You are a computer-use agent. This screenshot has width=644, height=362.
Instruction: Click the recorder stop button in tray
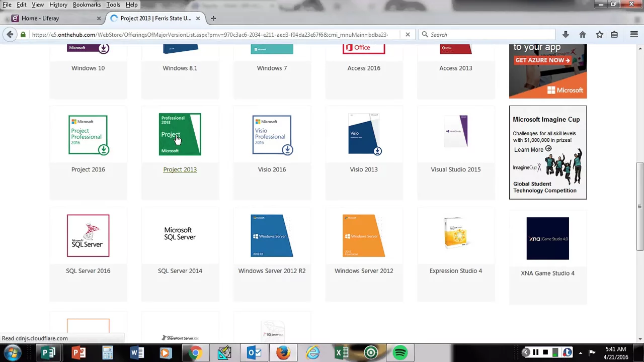click(545, 352)
